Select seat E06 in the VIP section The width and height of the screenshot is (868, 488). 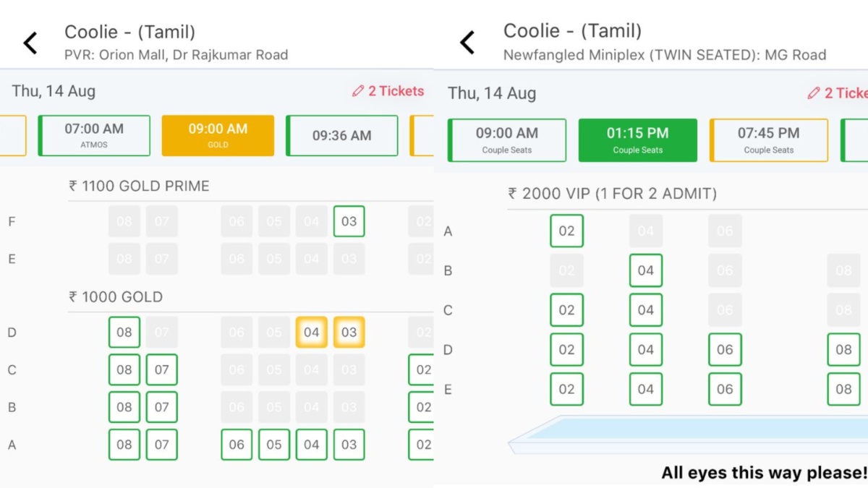(724, 389)
